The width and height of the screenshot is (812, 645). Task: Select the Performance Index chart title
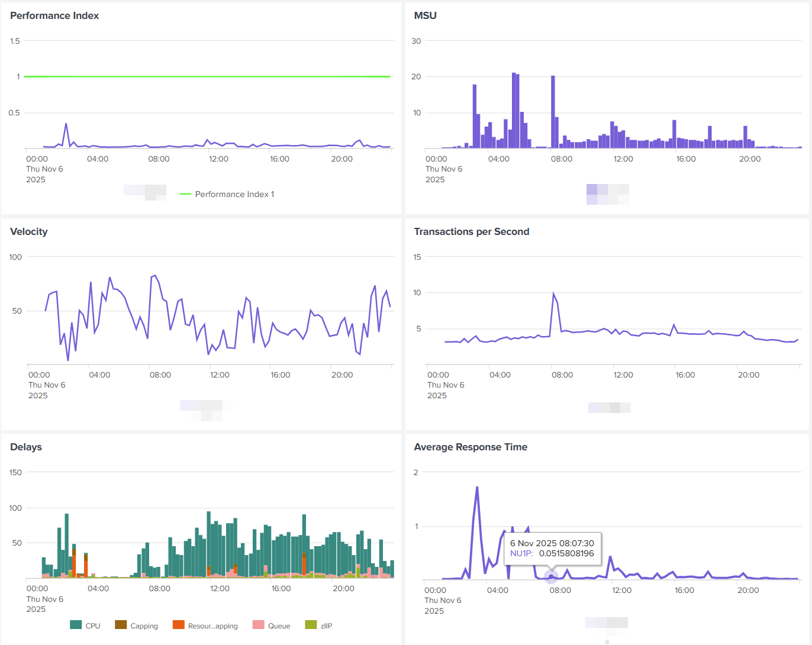click(x=54, y=16)
